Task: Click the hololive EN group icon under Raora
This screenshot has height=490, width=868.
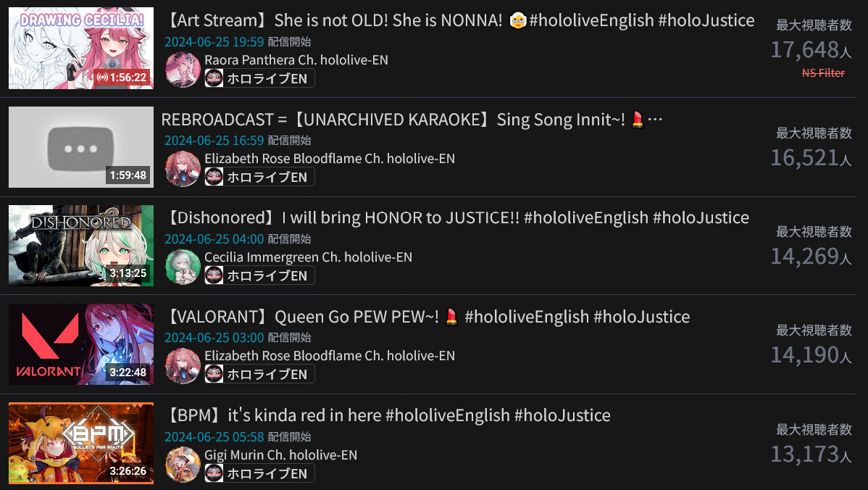Action: click(214, 78)
